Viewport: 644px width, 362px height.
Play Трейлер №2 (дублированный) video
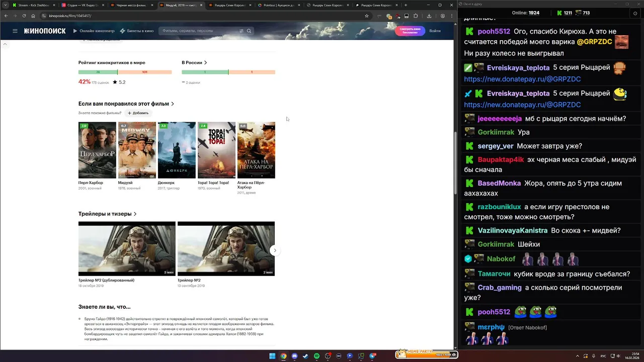coord(127,248)
